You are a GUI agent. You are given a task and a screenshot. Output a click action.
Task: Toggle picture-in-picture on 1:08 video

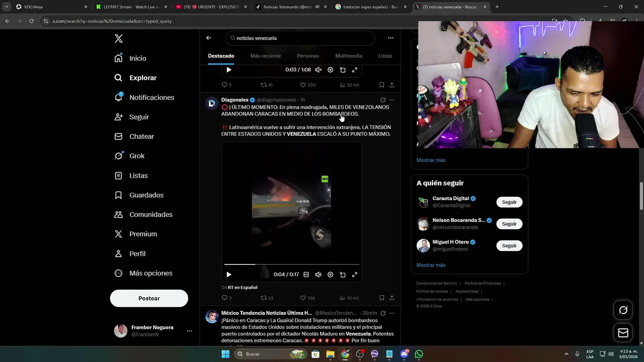pos(343,70)
